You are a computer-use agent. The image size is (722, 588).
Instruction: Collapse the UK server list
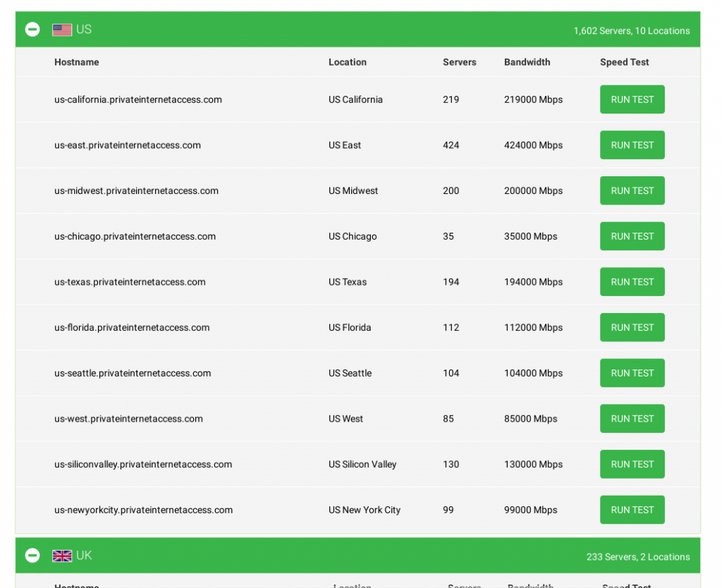click(x=32, y=556)
